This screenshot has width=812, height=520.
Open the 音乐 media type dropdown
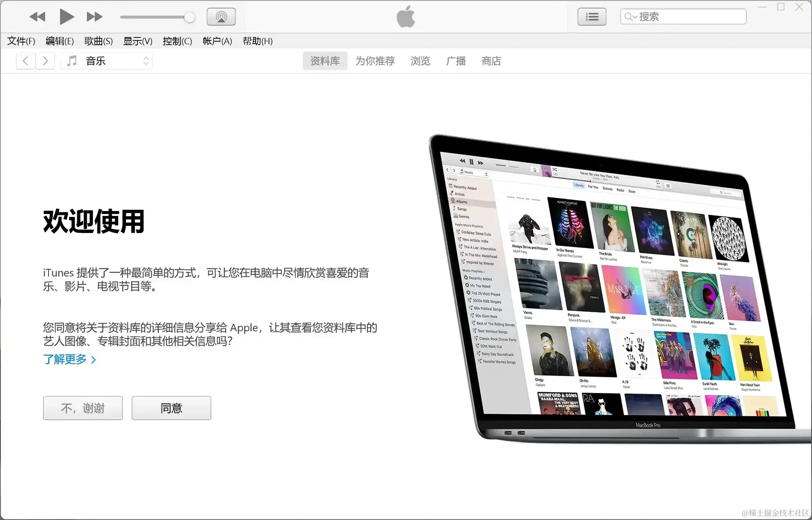[x=107, y=61]
